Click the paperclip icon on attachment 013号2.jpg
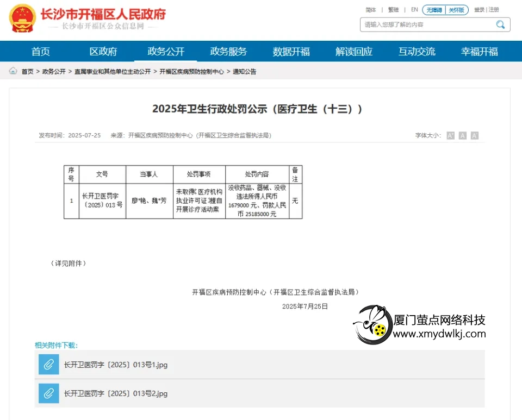Image resolution: width=522 pixels, height=420 pixels. point(48,393)
